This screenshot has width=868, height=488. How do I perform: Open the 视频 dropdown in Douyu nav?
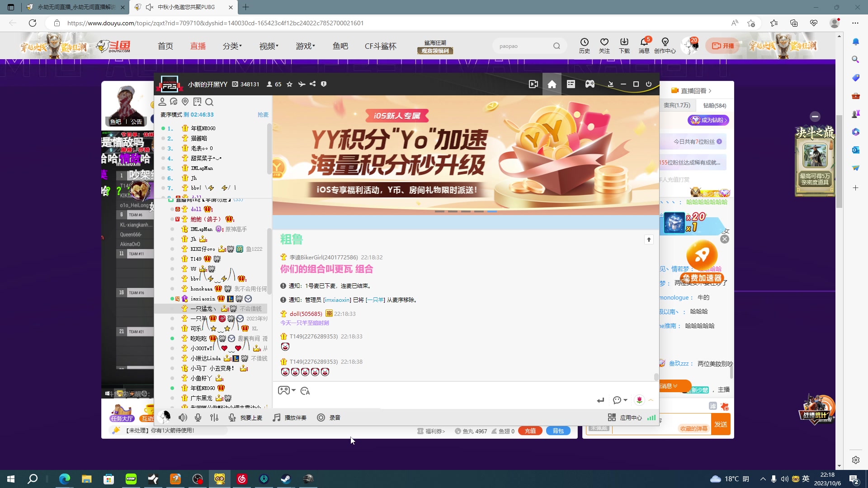(x=269, y=46)
